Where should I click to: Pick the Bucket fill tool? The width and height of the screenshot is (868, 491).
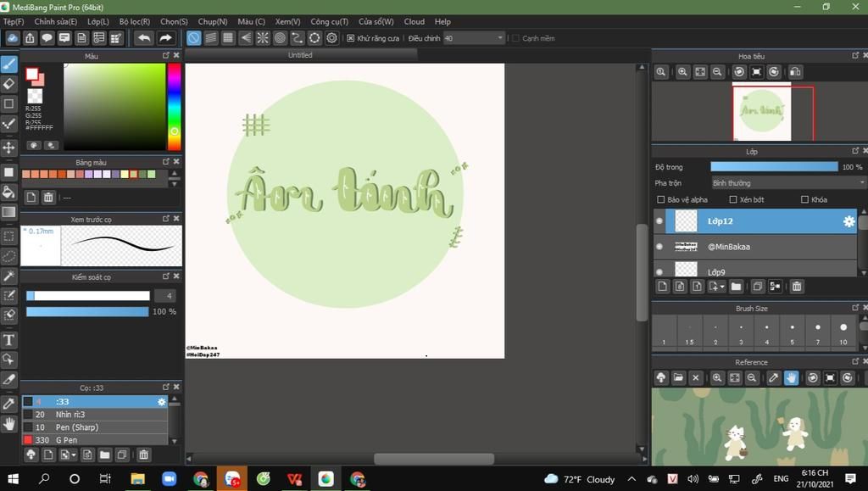click(9, 192)
